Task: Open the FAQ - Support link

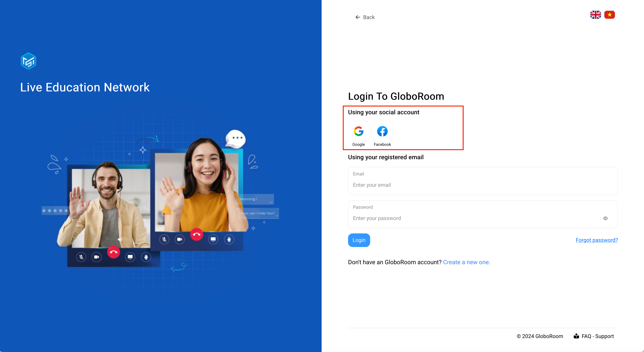Action: [x=598, y=336]
